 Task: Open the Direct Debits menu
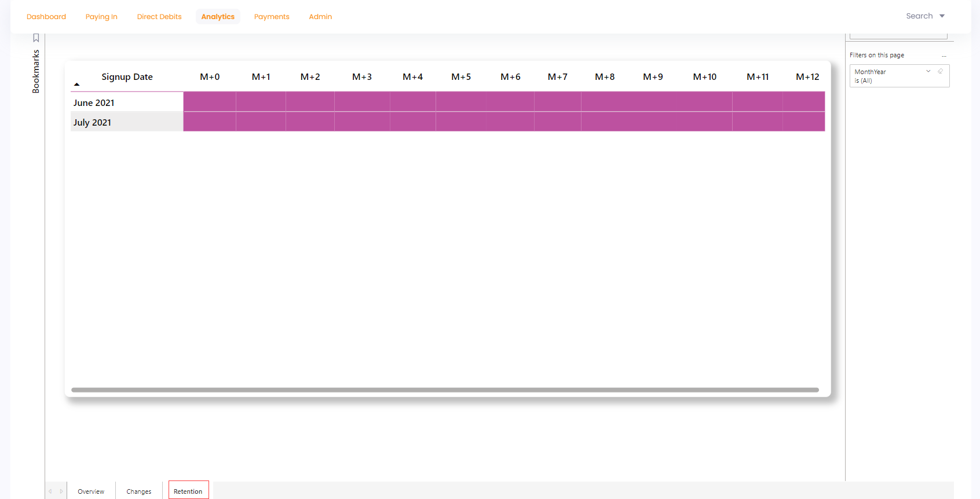(x=159, y=17)
